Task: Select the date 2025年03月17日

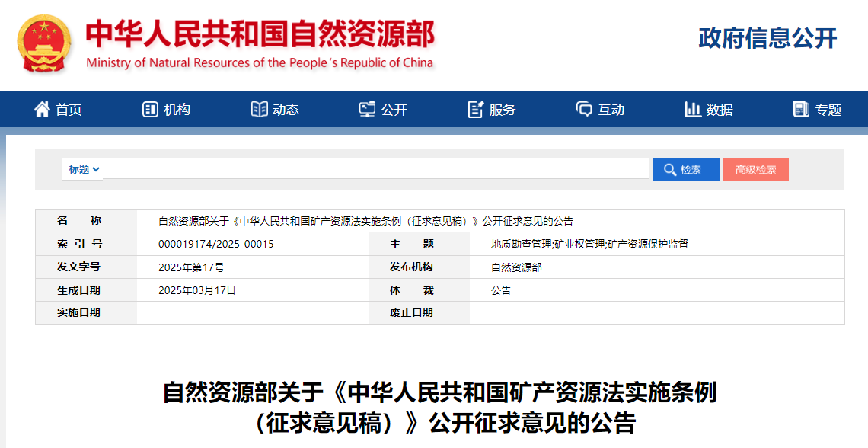Action: [x=197, y=290]
